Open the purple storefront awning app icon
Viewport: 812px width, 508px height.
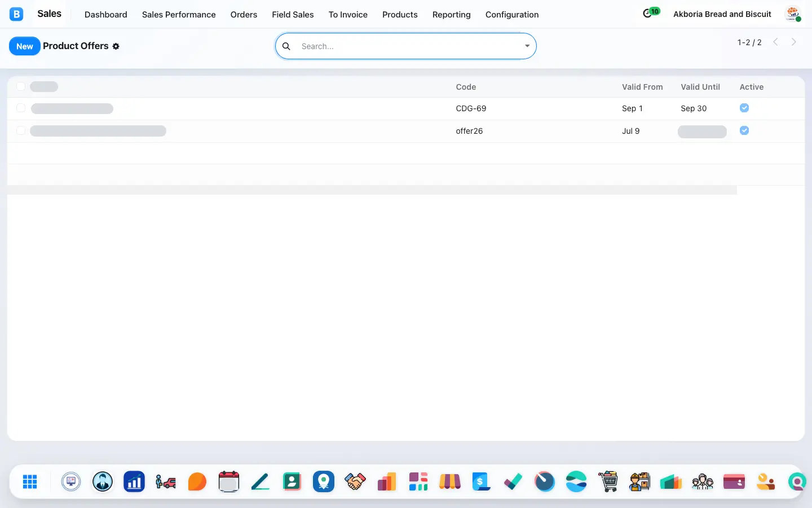tap(450, 481)
